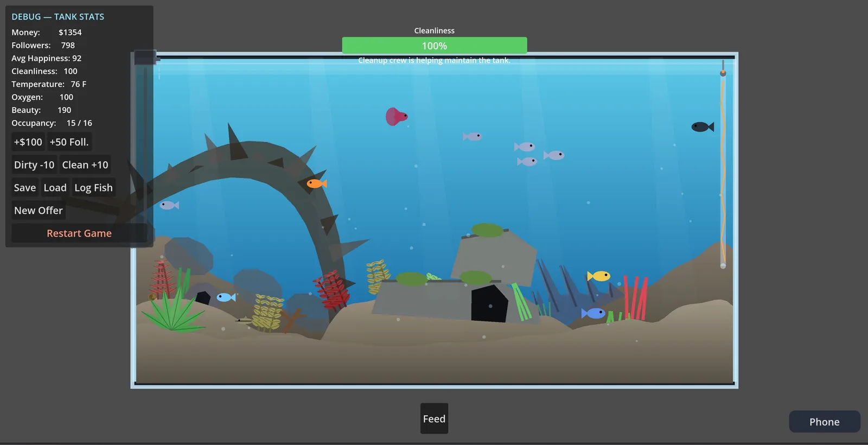Click the Log Fish button
The image size is (868, 445).
(x=93, y=188)
